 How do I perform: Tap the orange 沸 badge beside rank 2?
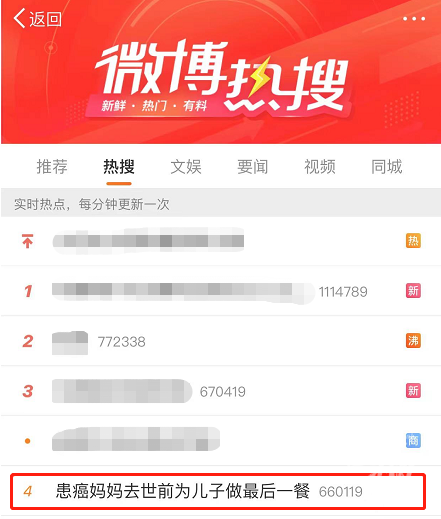point(413,341)
